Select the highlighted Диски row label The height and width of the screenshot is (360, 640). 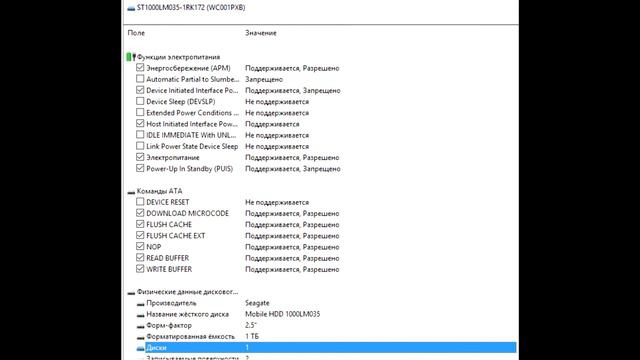(x=156, y=348)
